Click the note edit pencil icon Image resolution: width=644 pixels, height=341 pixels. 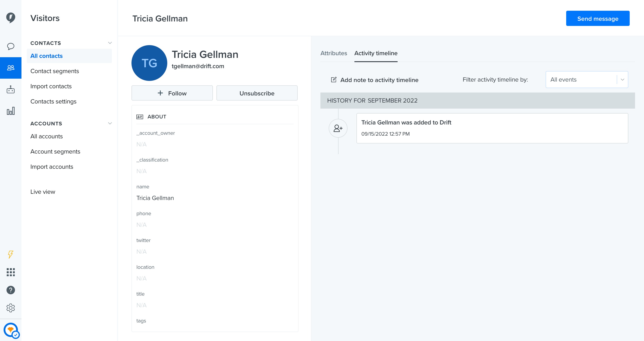coord(334,80)
